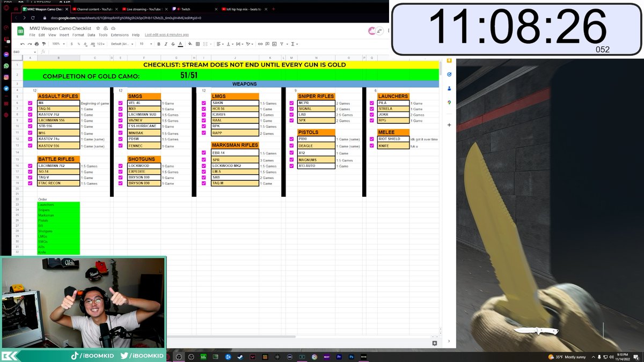Viewport: 644px width, 362px height.
Task: Insert a chart using the toolbar icon
Action: pos(274,43)
